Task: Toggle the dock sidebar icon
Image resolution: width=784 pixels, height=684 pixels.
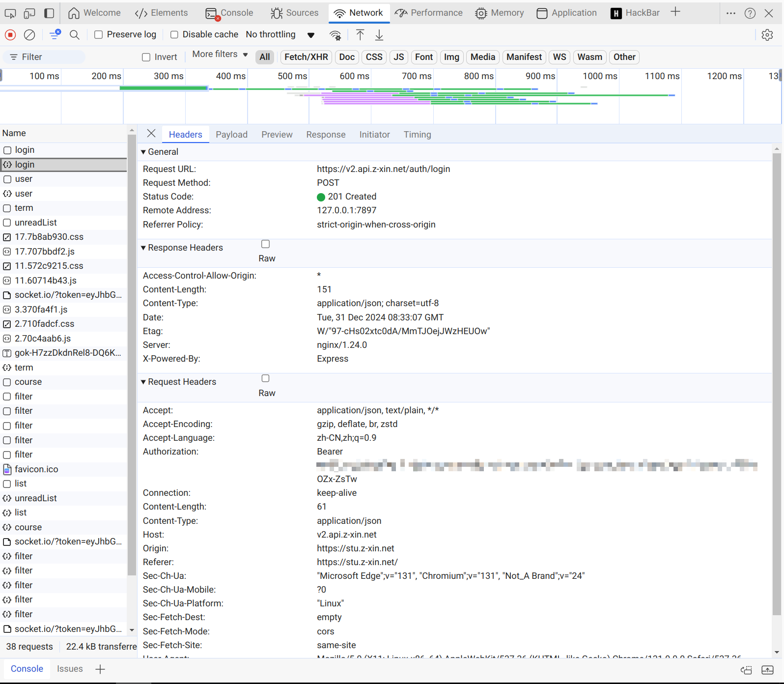Action: (49, 13)
